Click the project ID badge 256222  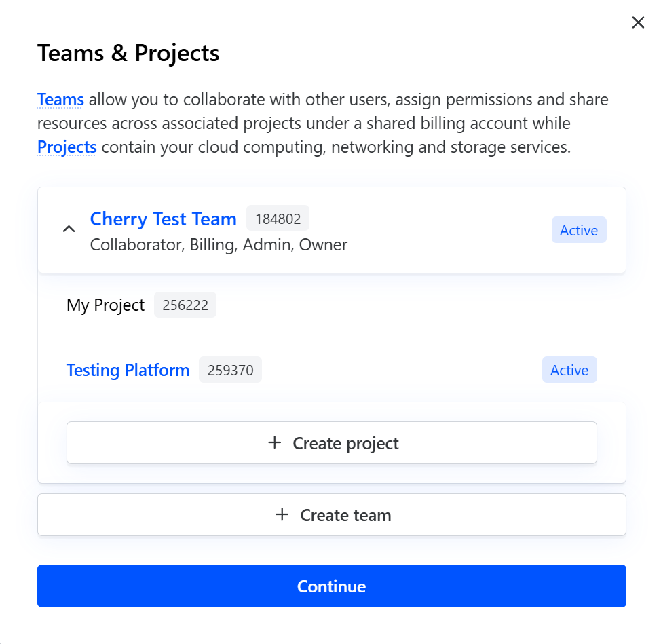click(x=185, y=305)
